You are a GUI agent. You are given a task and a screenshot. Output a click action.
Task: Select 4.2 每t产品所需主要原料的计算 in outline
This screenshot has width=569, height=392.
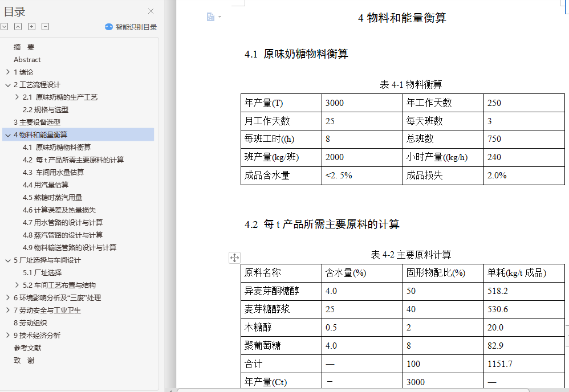tap(73, 160)
